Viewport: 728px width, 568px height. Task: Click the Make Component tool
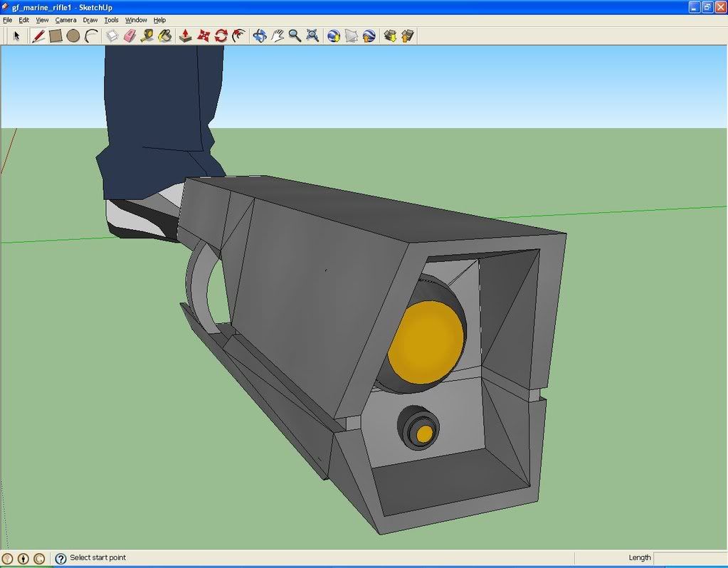pyautogui.click(x=112, y=36)
